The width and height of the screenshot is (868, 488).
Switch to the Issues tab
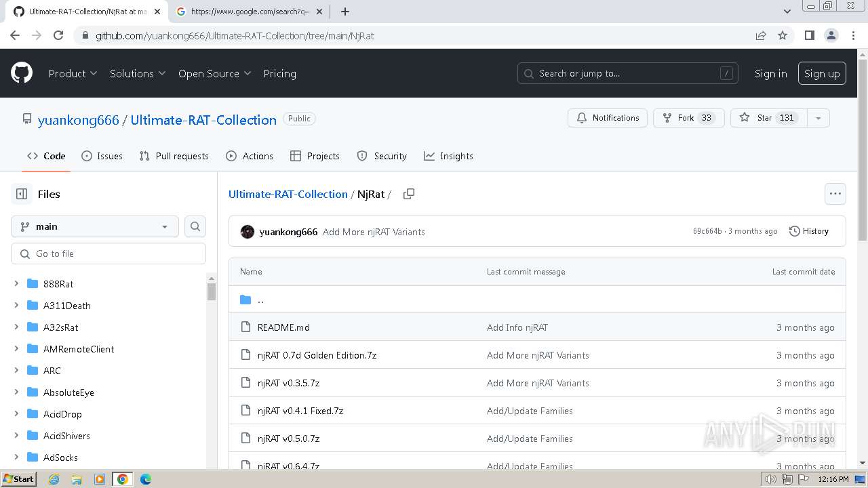click(102, 156)
